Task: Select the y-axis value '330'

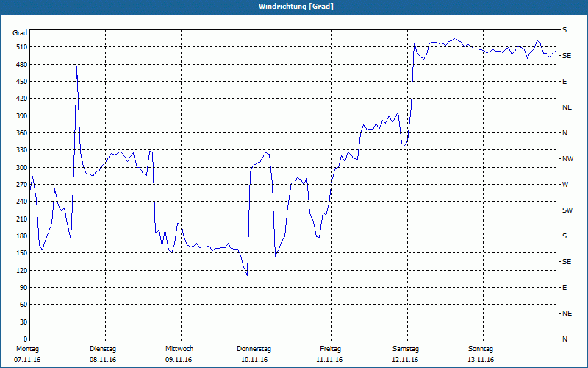Action: pos(21,150)
